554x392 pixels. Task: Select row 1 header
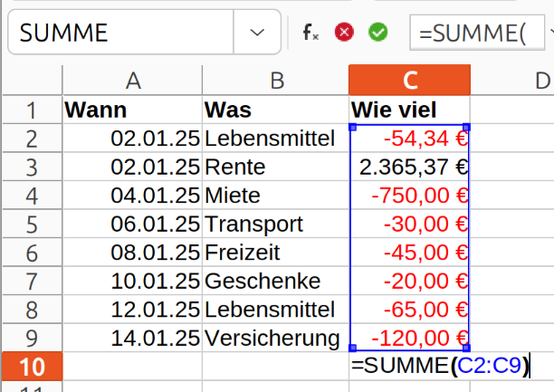tap(33, 110)
